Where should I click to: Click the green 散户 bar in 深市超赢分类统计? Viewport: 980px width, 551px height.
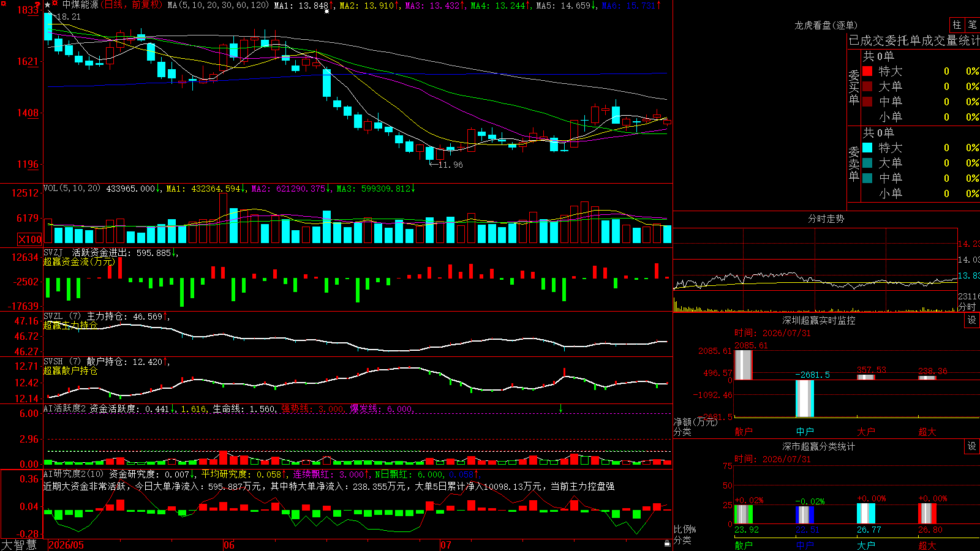click(x=744, y=514)
